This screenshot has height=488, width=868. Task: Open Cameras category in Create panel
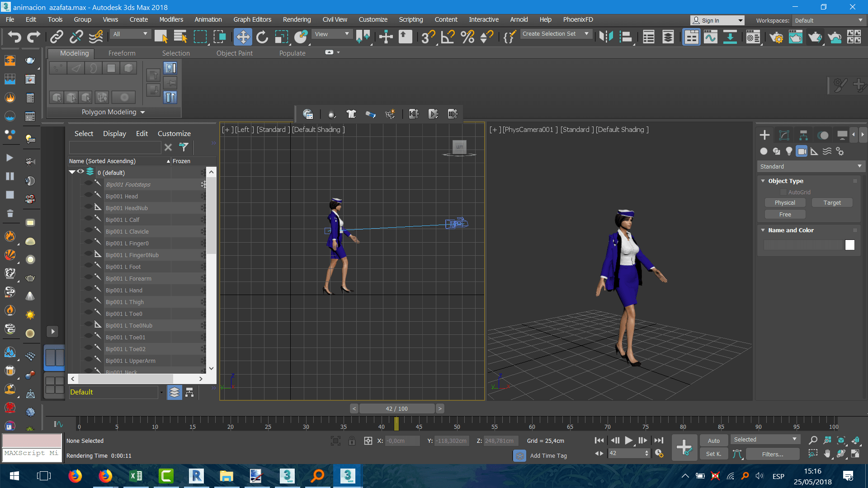pos(802,151)
